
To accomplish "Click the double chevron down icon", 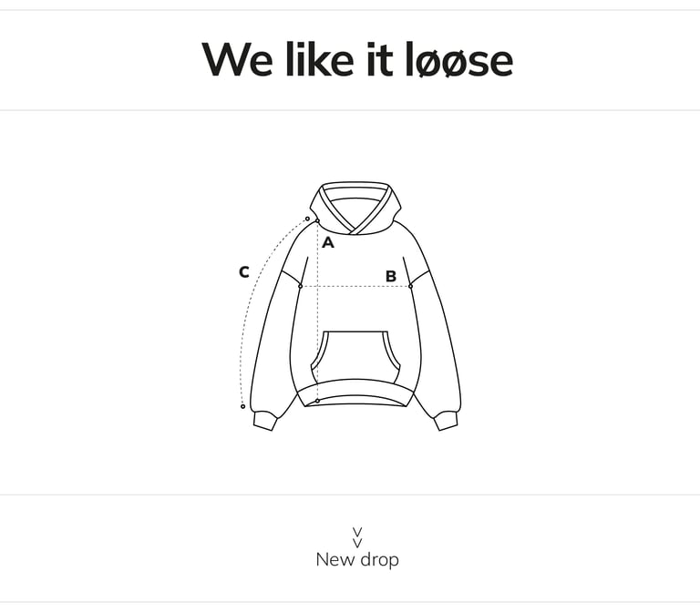I will (x=357, y=537).
